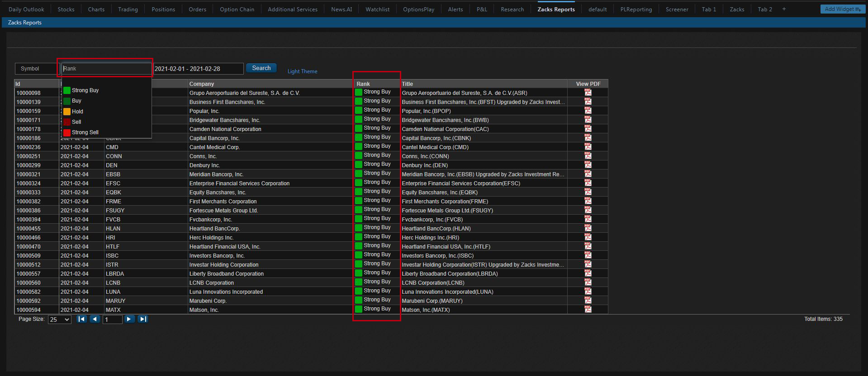The width and height of the screenshot is (868, 376).
Task: Open PDF for First Merchants Corporation row
Action: 588,201
